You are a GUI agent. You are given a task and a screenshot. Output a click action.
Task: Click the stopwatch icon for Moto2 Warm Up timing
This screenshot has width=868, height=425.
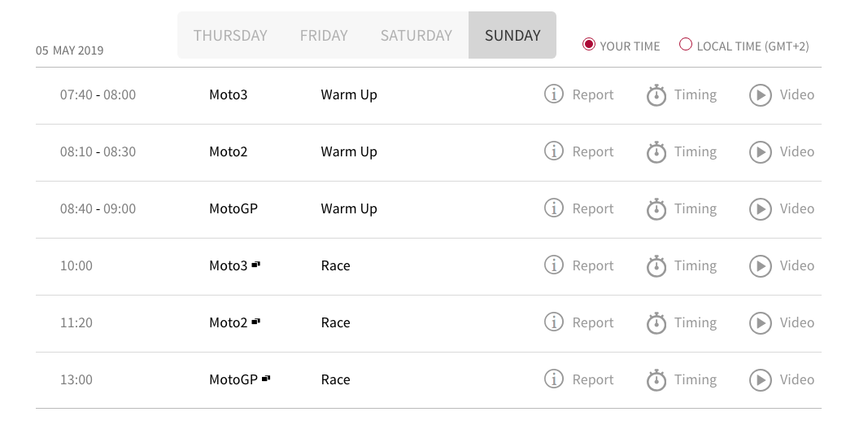click(656, 152)
